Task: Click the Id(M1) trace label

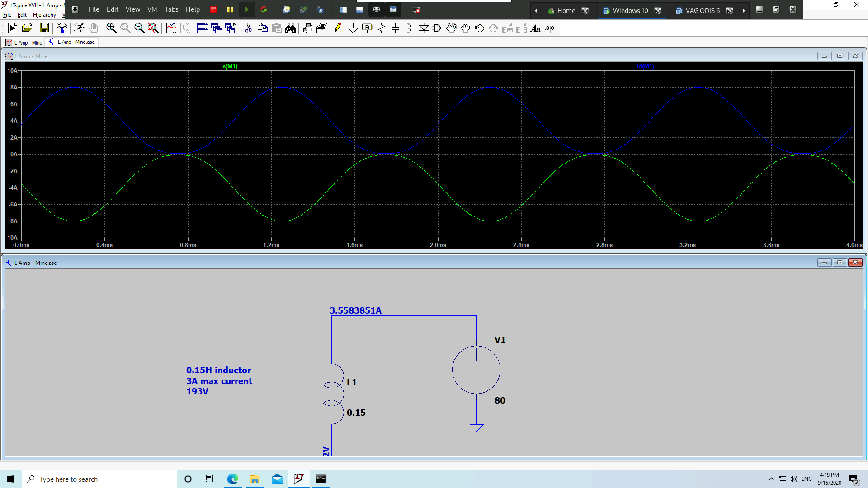Action: pyautogui.click(x=645, y=66)
